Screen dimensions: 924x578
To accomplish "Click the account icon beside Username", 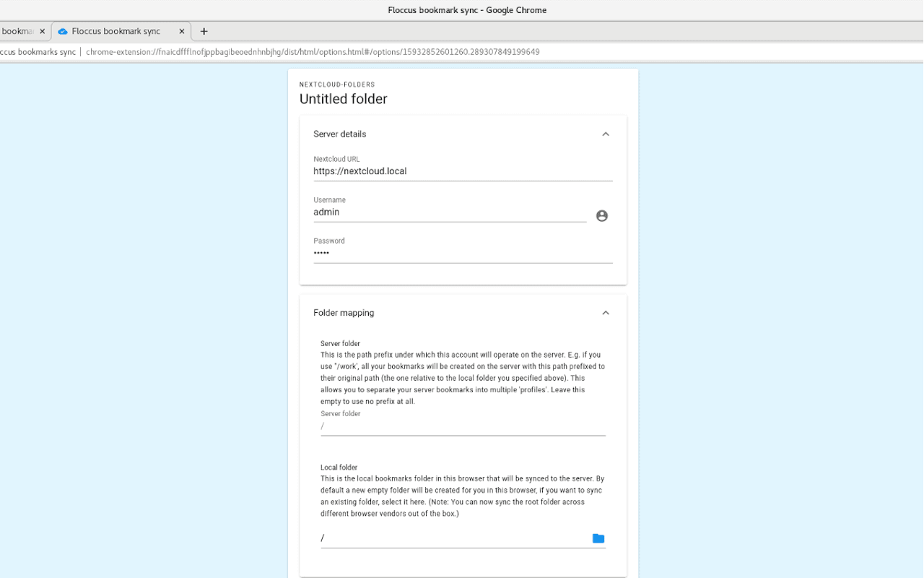I will coord(602,215).
